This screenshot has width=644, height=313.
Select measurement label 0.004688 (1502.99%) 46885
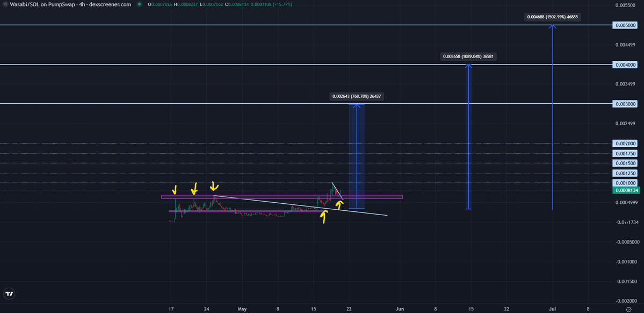(x=553, y=17)
